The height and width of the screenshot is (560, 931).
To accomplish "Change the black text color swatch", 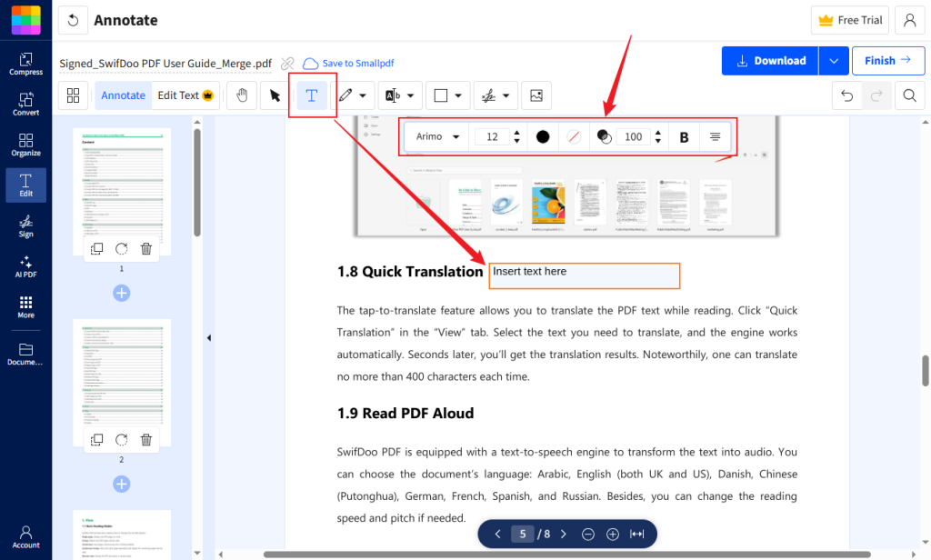I will [541, 136].
